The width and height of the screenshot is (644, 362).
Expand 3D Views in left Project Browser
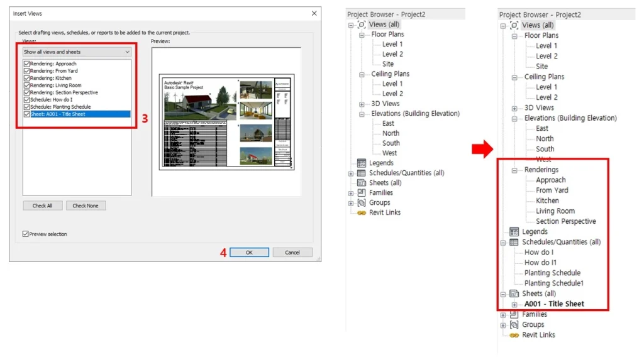(362, 104)
